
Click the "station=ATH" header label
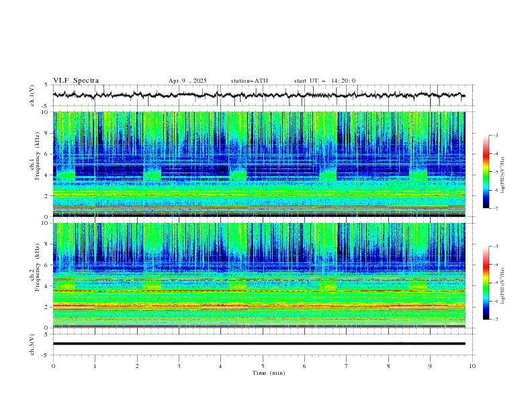click(x=249, y=81)
